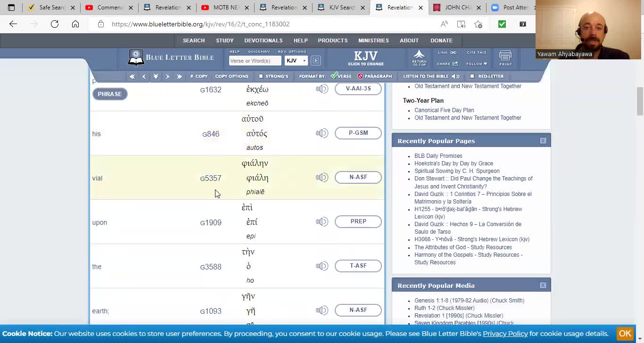644x343 pixels.
Task: Click large KJV click-to-change selector
Action: pos(366,58)
